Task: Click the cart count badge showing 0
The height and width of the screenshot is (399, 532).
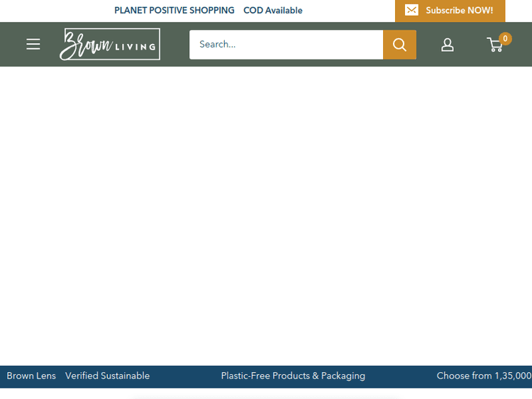Action: click(x=505, y=38)
